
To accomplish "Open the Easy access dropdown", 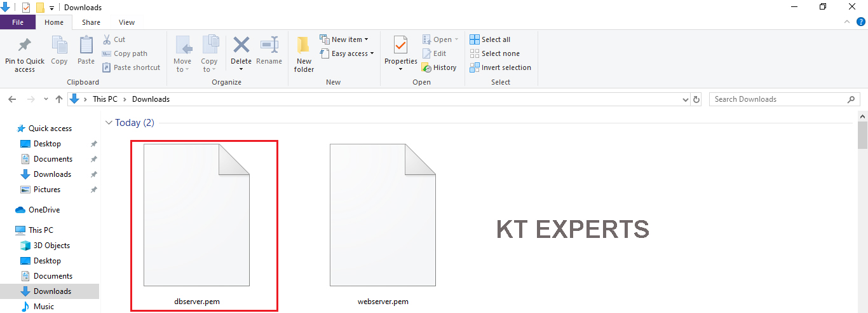I will [346, 53].
